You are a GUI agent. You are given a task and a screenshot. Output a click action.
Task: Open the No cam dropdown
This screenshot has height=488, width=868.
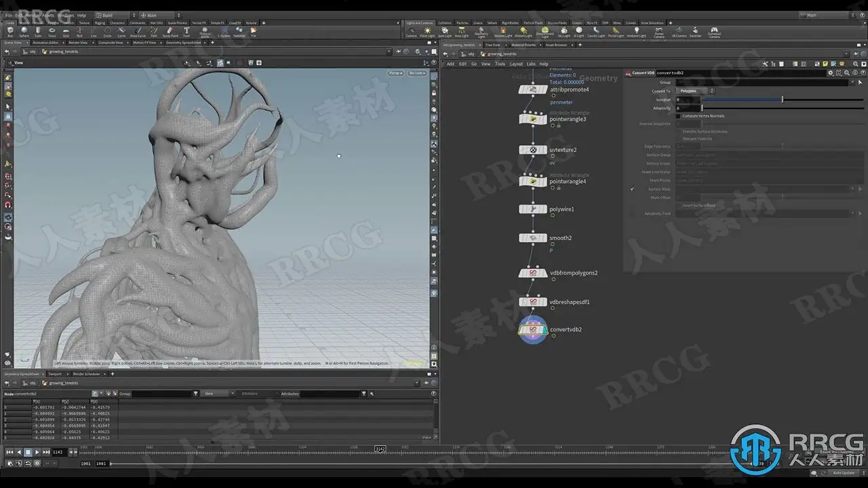click(416, 73)
